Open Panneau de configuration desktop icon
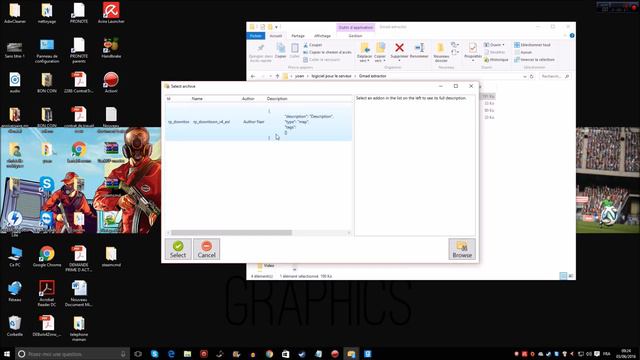 (47, 50)
